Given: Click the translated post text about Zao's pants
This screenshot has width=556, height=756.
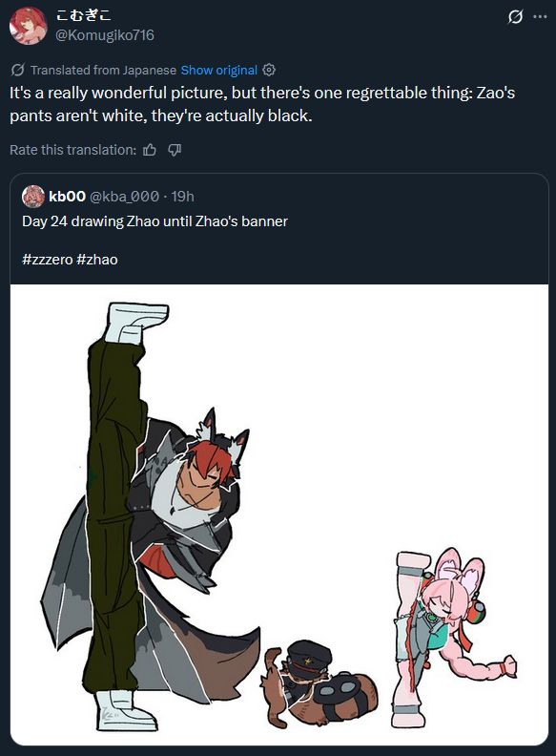Looking at the screenshot, I should pyautogui.click(x=262, y=104).
